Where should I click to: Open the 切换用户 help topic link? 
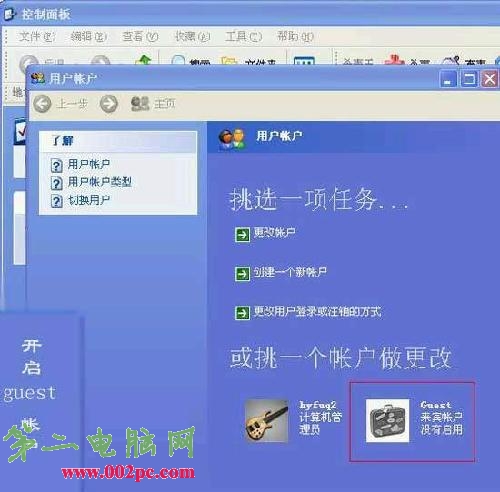click(x=89, y=200)
